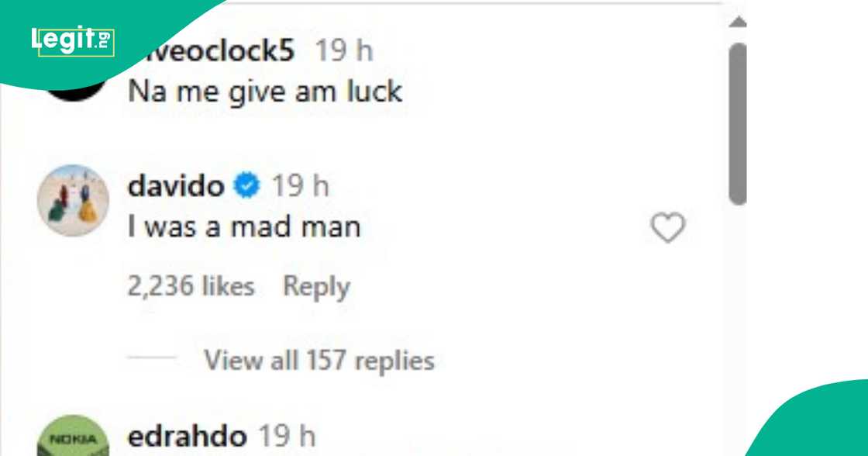Reply to davido's comment

point(316,287)
